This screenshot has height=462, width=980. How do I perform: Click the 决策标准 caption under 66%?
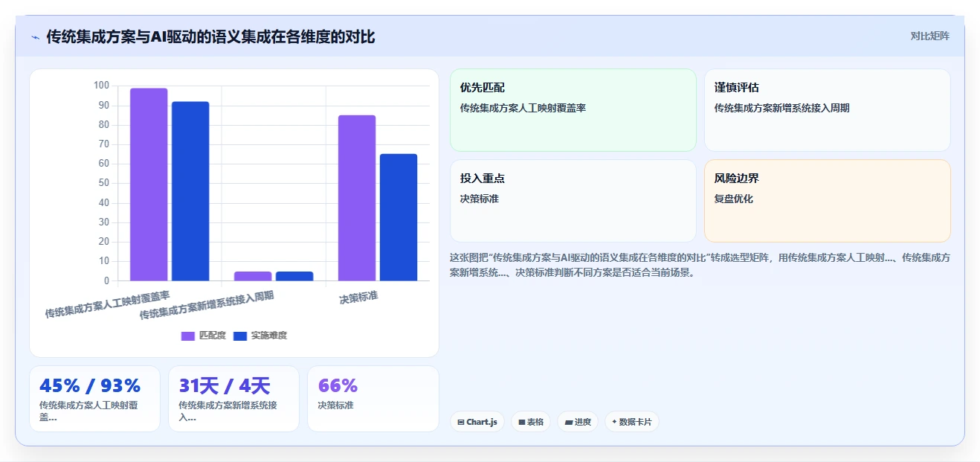(335, 405)
